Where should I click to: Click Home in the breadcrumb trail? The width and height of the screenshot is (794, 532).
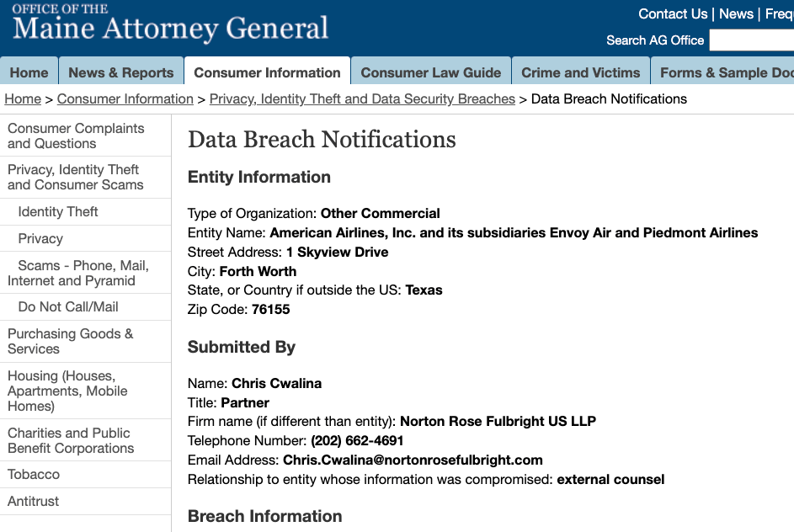click(23, 99)
